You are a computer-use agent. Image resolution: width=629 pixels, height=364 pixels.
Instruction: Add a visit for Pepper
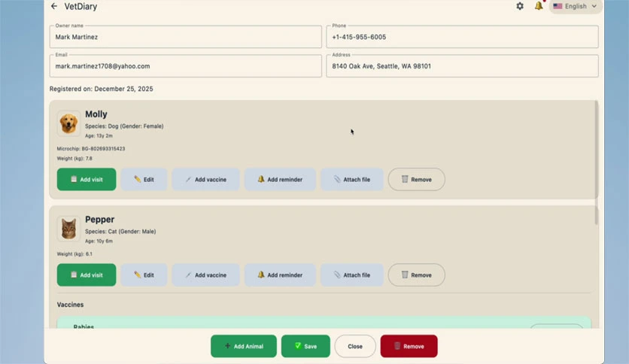tap(87, 275)
